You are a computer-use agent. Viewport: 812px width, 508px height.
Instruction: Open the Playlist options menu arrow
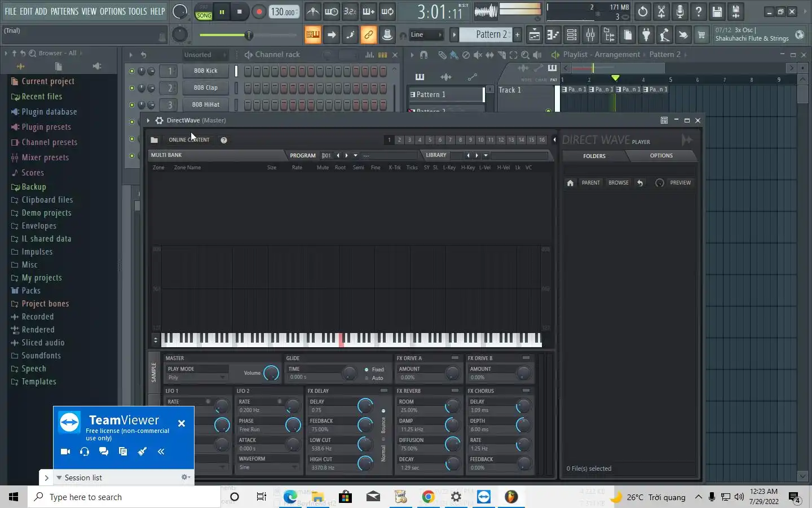pyautogui.click(x=412, y=55)
